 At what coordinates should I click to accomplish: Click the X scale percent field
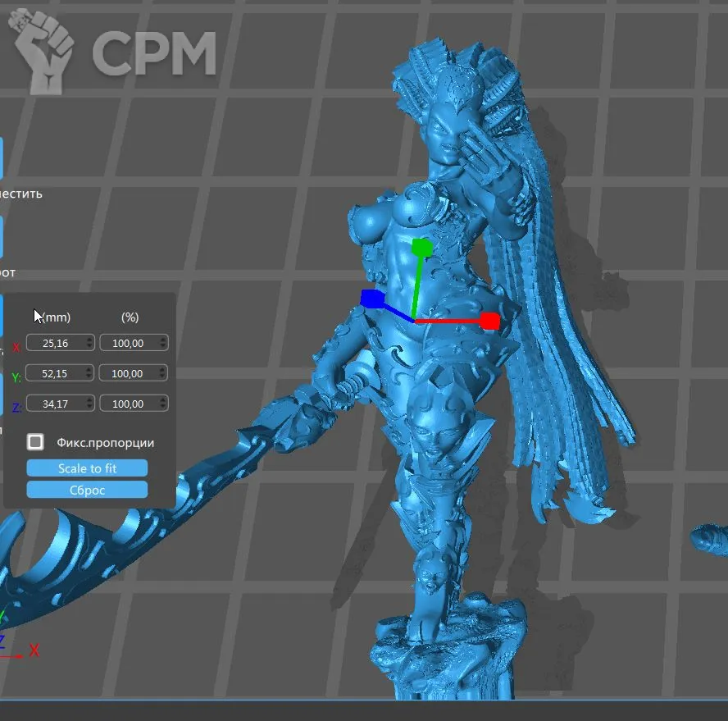click(x=128, y=343)
